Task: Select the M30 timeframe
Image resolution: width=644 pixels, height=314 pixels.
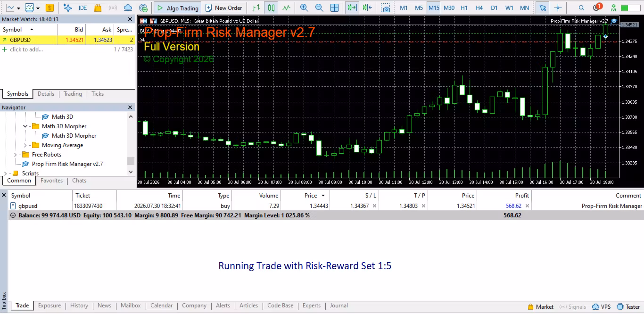Action: 449,8
